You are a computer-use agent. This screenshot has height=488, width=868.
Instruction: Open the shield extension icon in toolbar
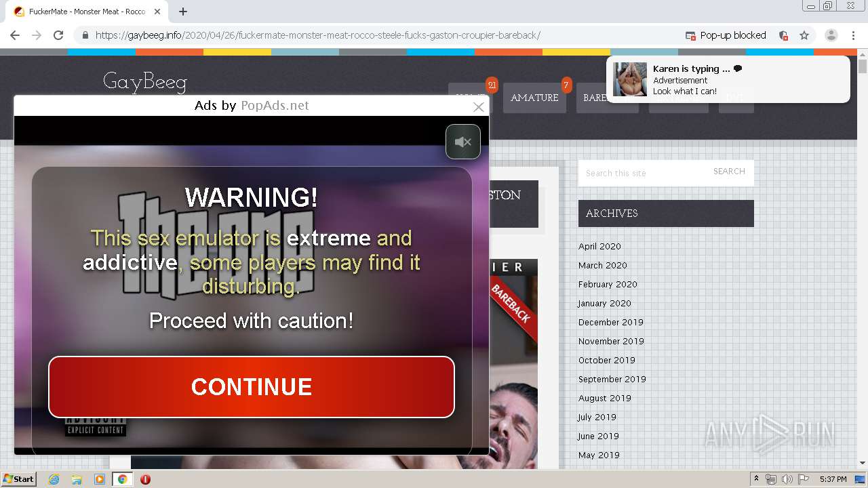point(783,35)
